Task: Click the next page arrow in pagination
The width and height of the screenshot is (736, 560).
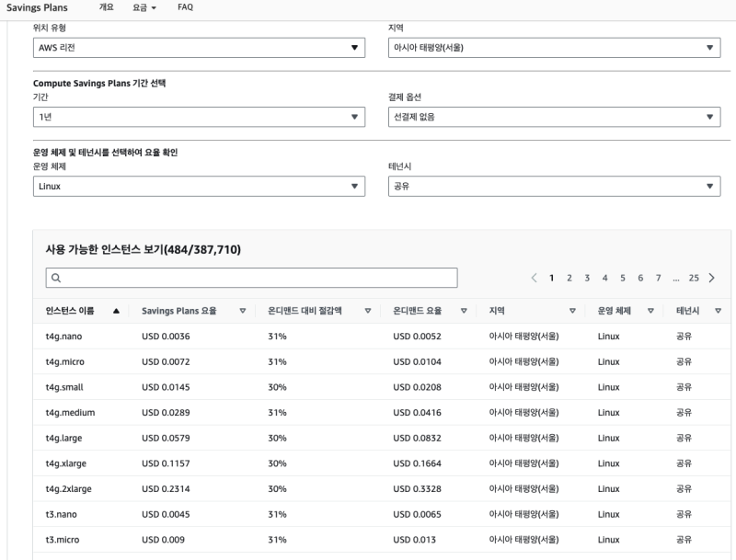Action: (x=712, y=278)
